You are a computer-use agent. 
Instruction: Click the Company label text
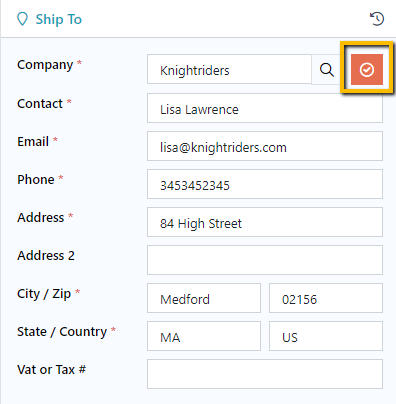[45, 65]
